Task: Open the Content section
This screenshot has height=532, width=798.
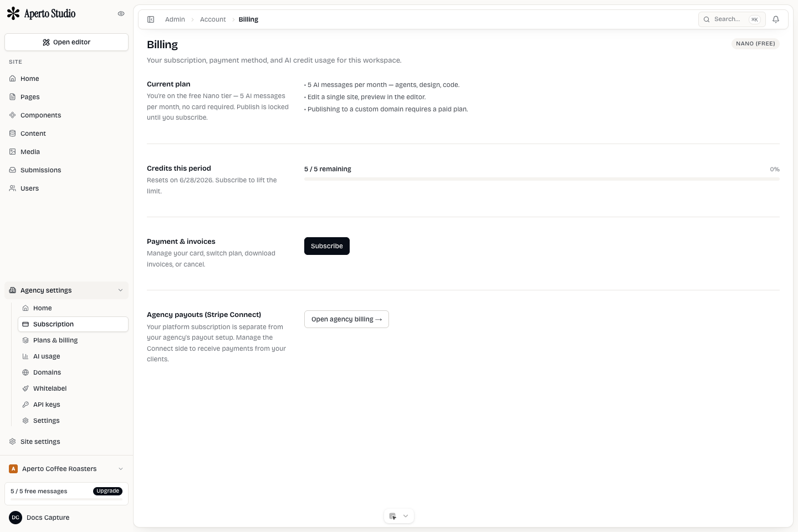Action: (66, 134)
